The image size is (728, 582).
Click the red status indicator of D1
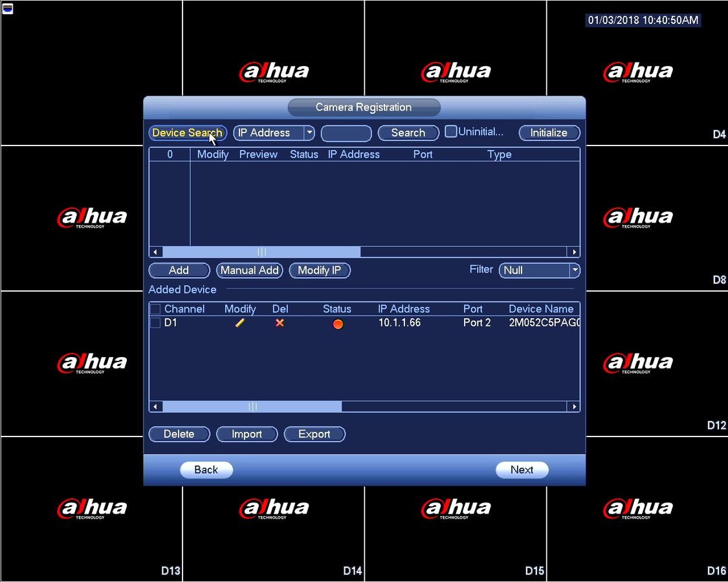pos(338,324)
